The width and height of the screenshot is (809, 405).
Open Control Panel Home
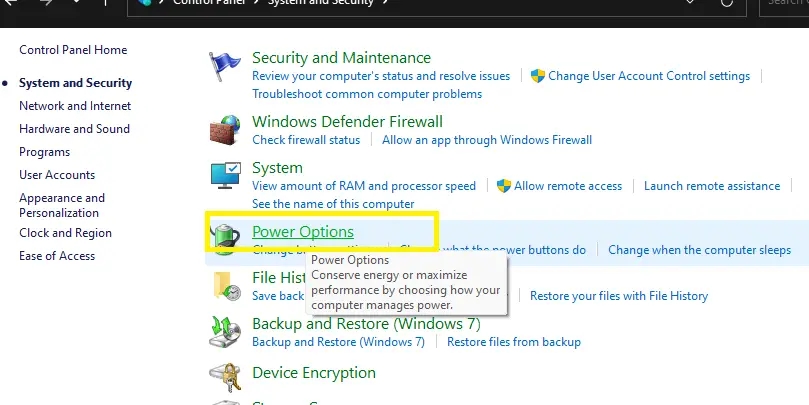pos(73,50)
